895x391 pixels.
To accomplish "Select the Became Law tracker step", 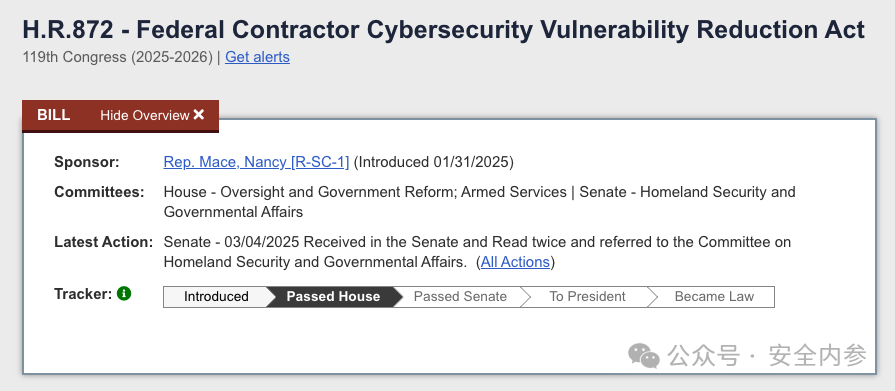I will (714, 297).
